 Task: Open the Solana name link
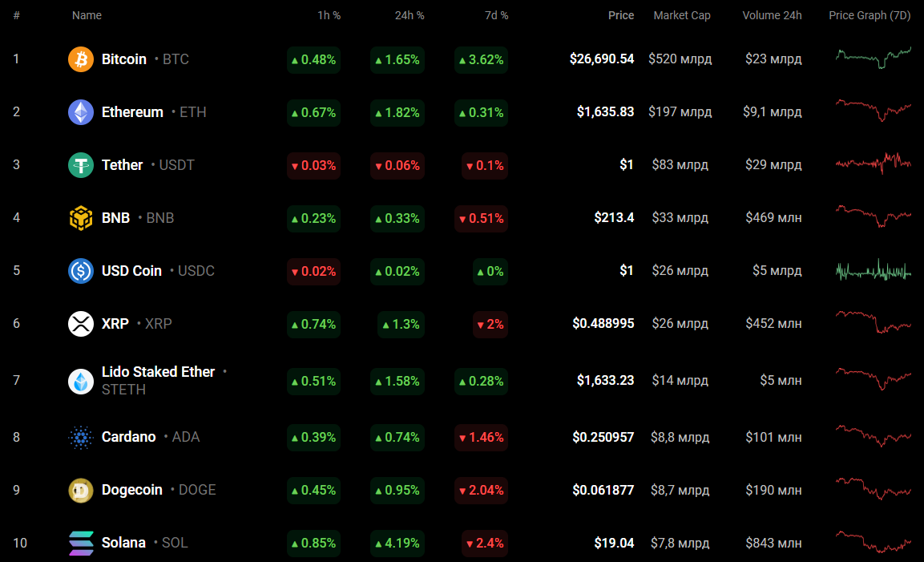click(123, 543)
